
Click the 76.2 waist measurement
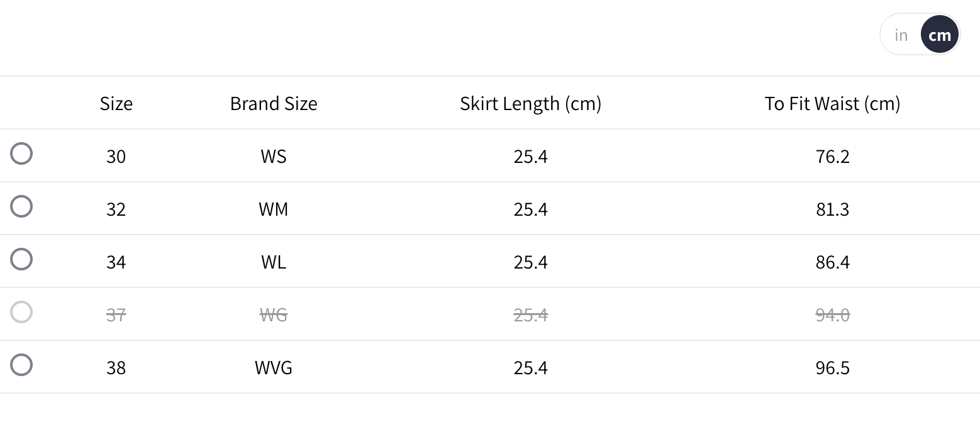pyautogui.click(x=832, y=157)
